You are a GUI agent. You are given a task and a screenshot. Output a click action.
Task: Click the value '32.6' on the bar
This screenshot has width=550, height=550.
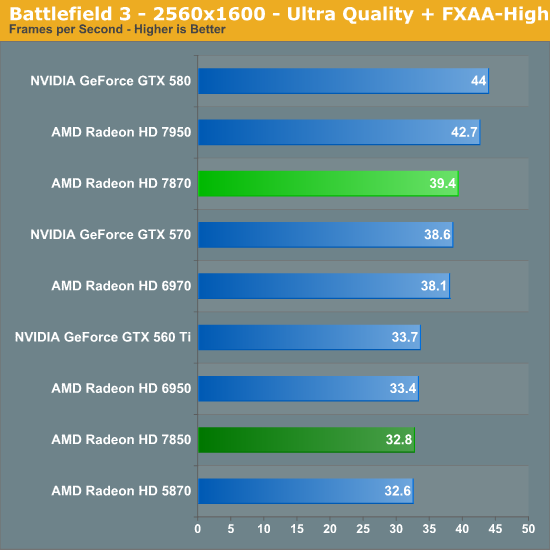click(x=397, y=491)
